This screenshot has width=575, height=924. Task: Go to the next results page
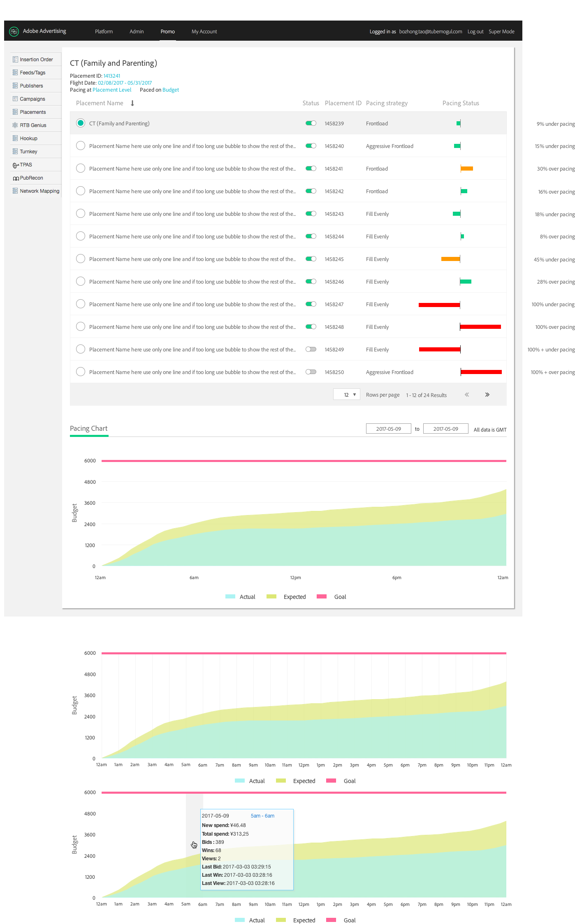[x=487, y=395]
